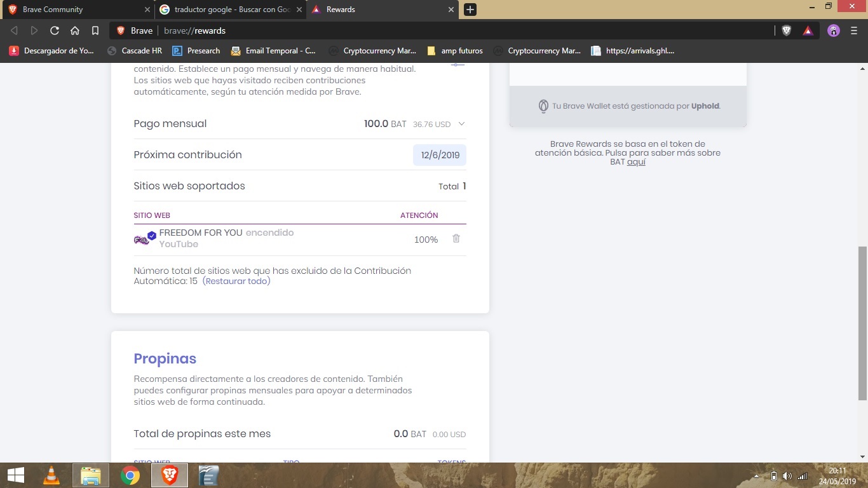Close the traductor google tab
Screen dimensions: 868x488
(299, 10)
